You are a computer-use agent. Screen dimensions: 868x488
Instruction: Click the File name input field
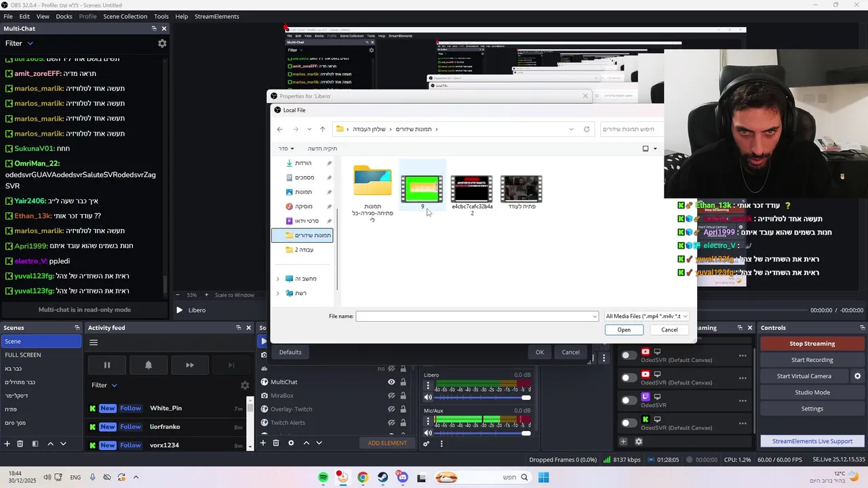click(477, 317)
